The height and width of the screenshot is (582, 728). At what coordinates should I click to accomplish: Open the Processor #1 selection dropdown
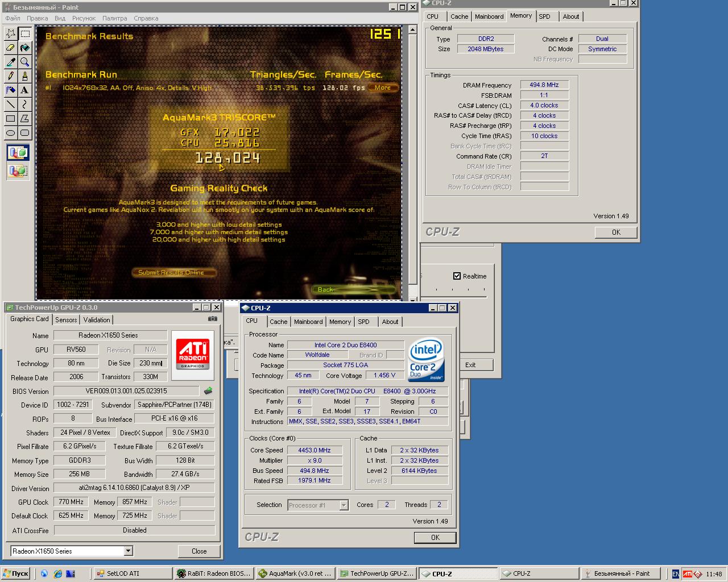tap(344, 505)
